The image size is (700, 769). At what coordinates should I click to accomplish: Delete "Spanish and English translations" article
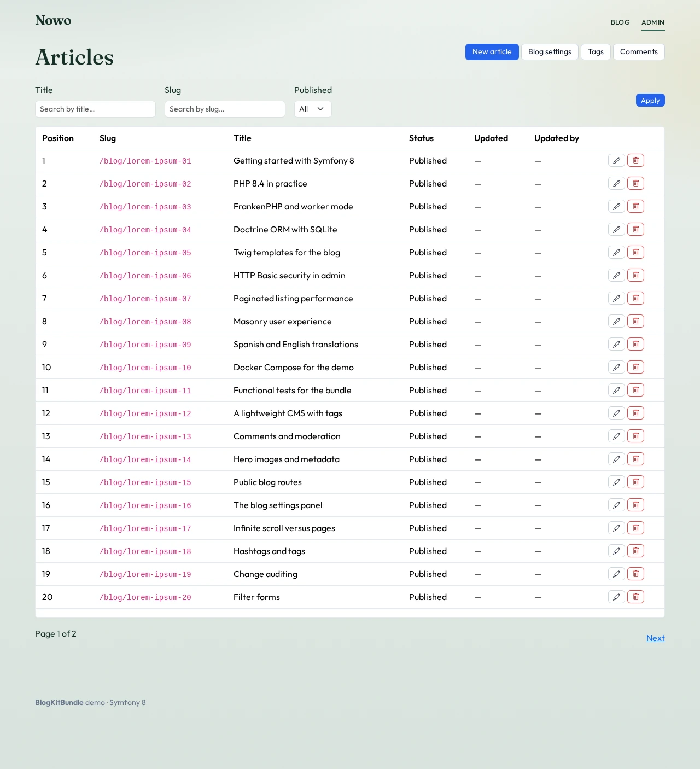tap(635, 344)
